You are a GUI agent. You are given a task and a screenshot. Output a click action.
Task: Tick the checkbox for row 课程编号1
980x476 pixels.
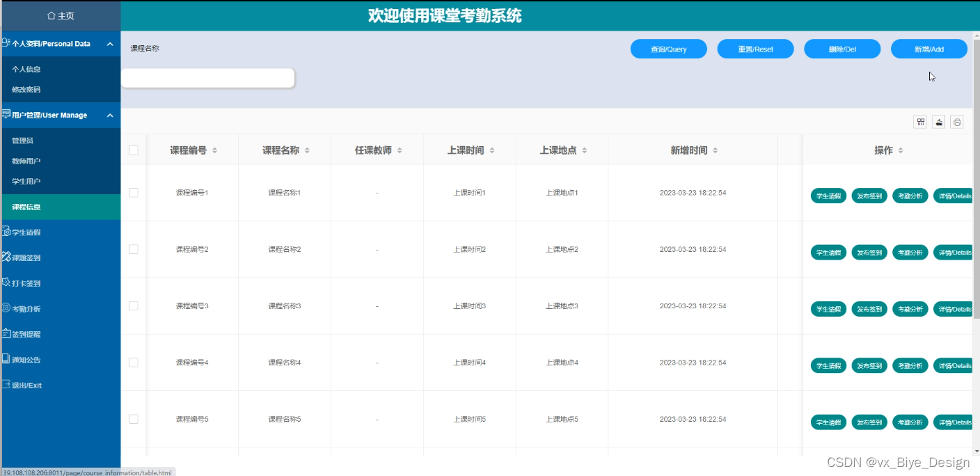point(134,193)
